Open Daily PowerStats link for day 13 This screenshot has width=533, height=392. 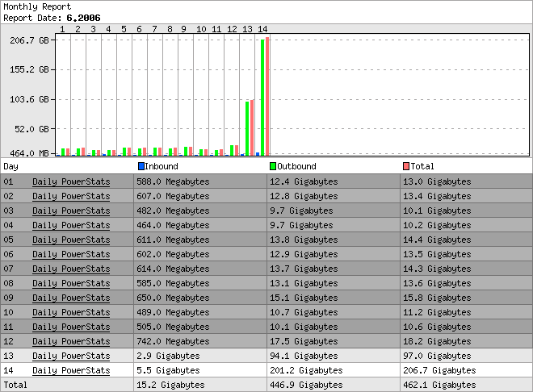71,356
